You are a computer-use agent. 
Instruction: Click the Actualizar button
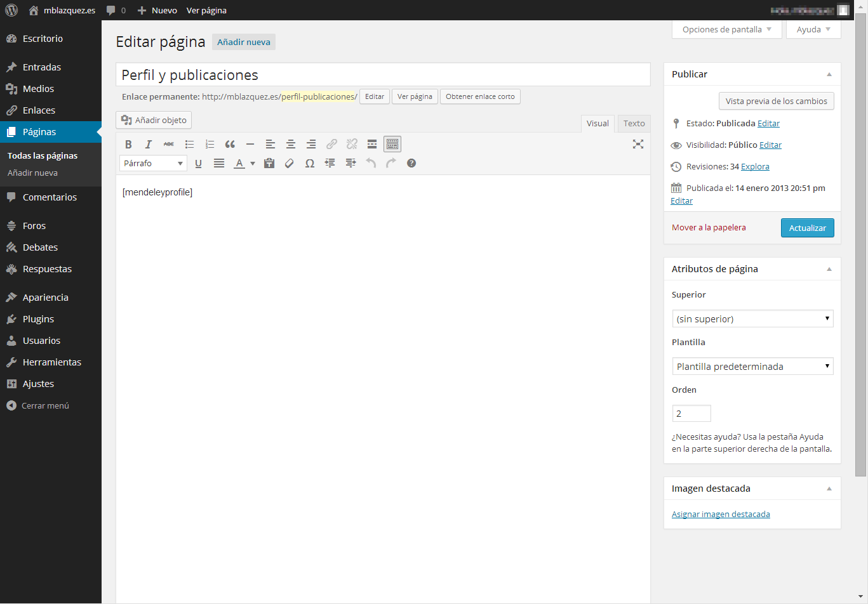(x=807, y=228)
